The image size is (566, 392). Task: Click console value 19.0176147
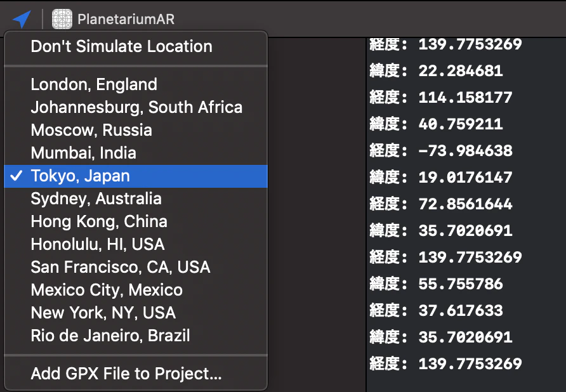pyautogui.click(x=465, y=177)
